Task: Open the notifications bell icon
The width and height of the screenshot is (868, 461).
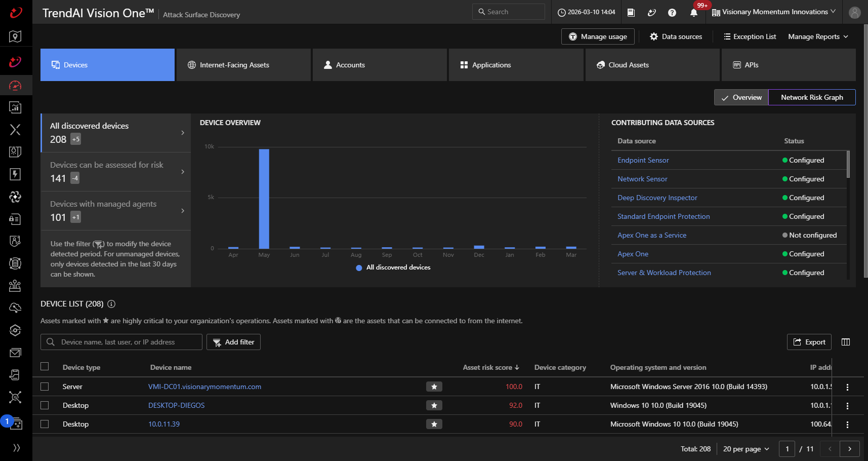Action: 693,13
